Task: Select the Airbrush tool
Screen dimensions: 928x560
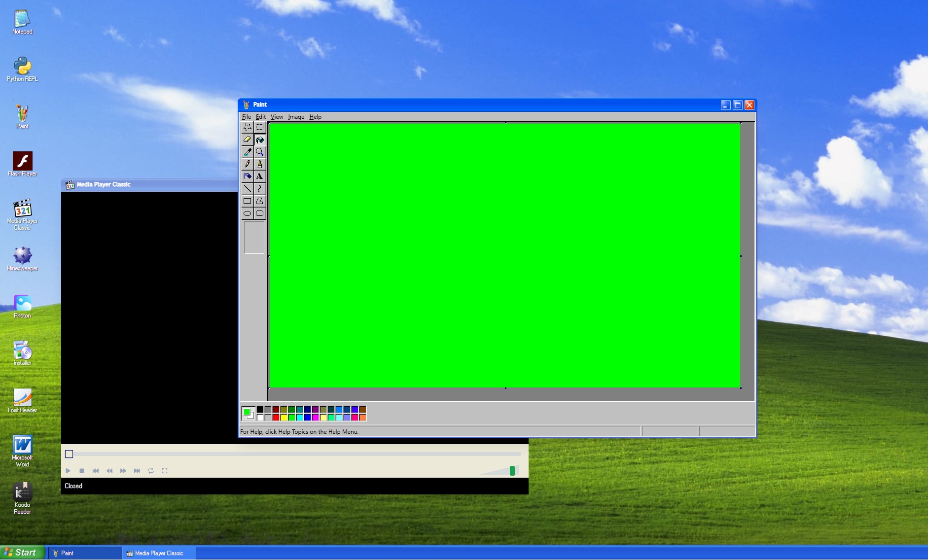Action: (248, 176)
